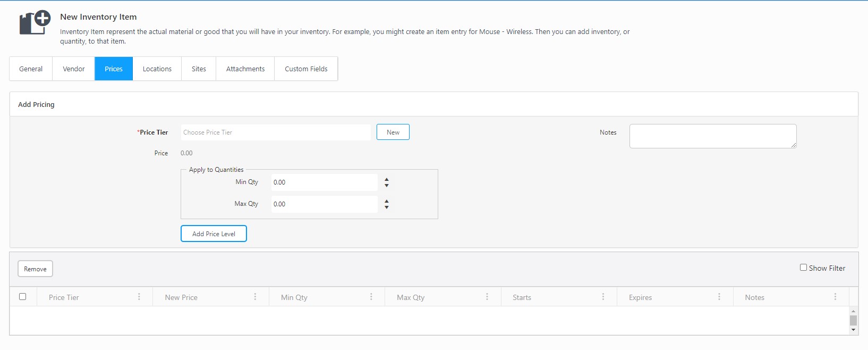The height and width of the screenshot is (350, 868).
Task: Decrease Max Qty with down arrow
Action: (387, 207)
